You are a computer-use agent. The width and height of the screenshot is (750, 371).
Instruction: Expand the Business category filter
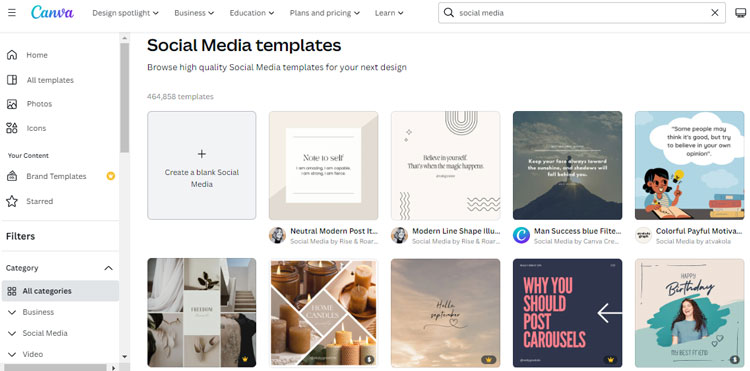[12, 312]
